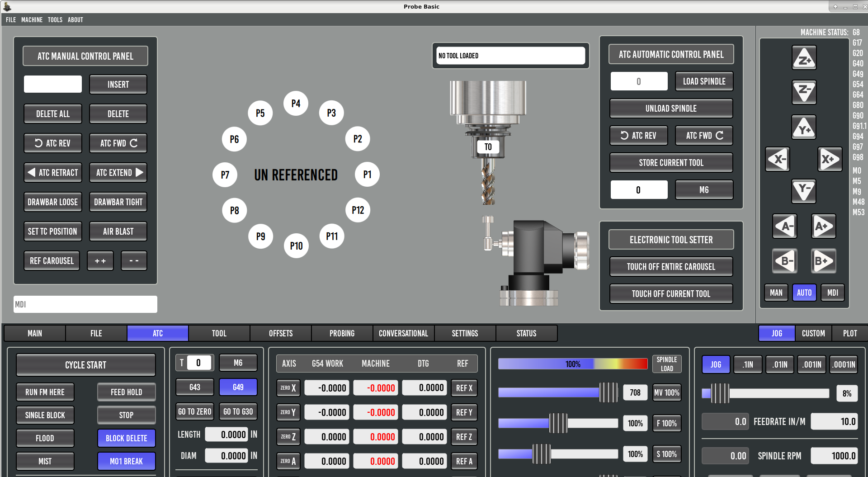Click the manual panel tool number field
Viewport: 868px width, 477px height.
pos(53,84)
